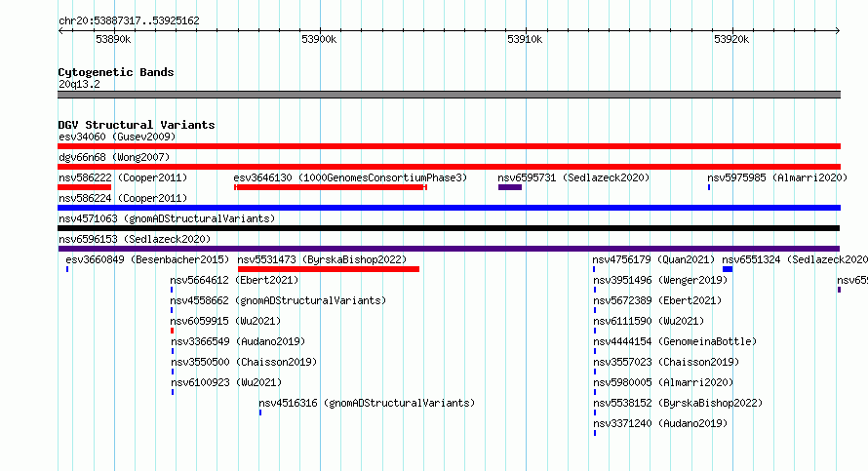This screenshot has width=868, height=471.
Task: Click the chr20:53887317..53925162 coordinates text
Action: pos(129,20)
